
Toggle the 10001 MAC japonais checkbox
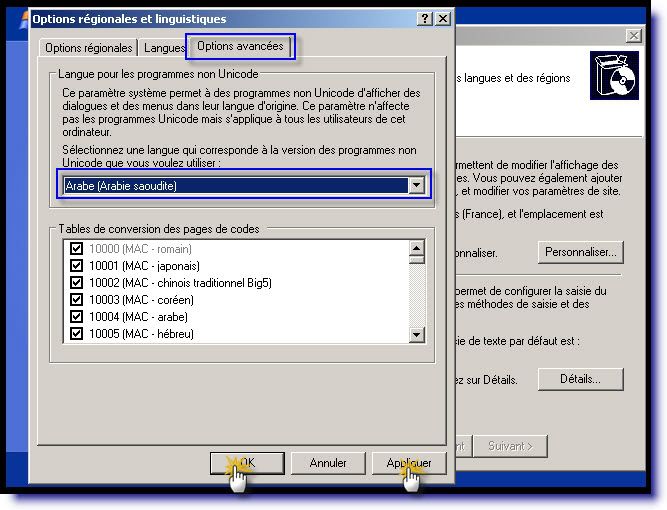click(x=77, y=266)
